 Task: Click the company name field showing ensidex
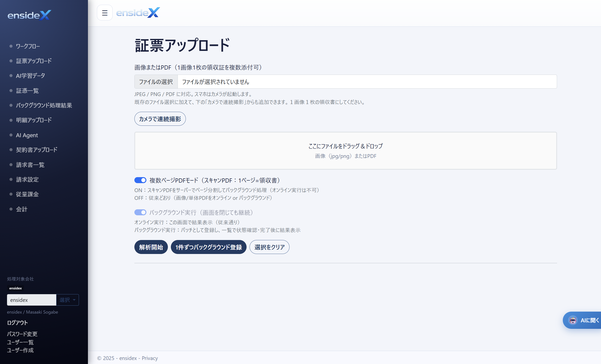click(x=31, y=300)
